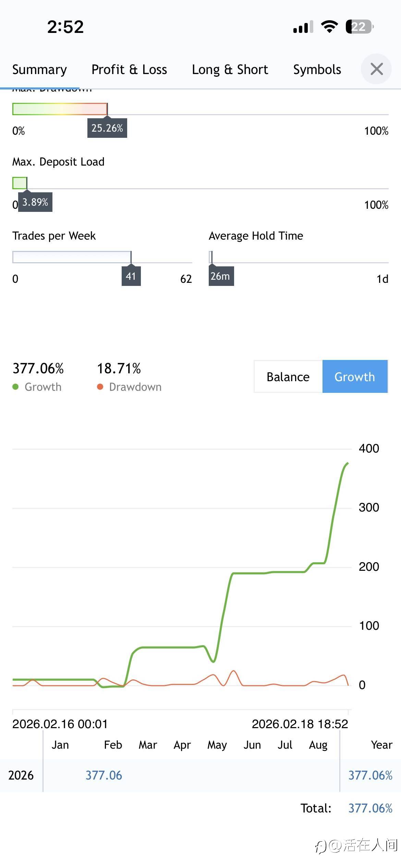This screenshot has height=868, width=401.
Task: Select the Symbols tab
Action: (317, 70)
